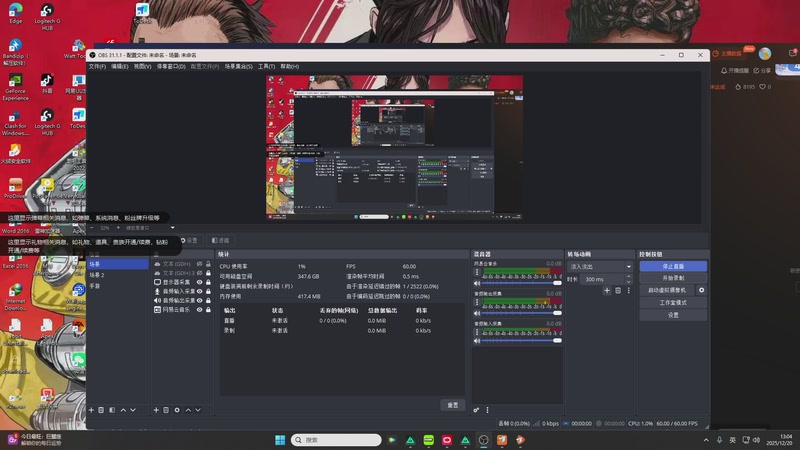Hide the 显示器采集 source

click(x=199, y=282)
